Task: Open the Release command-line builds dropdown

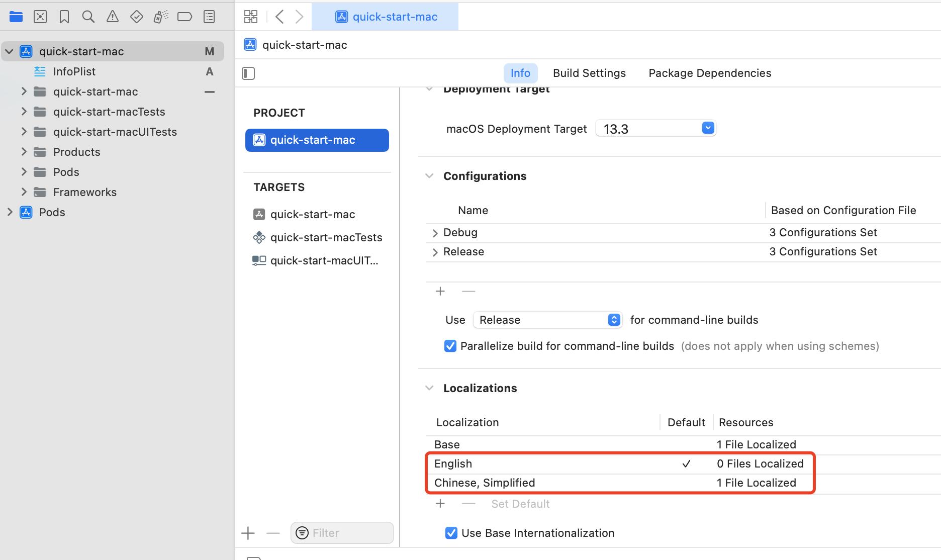Action: pos(548,320)
